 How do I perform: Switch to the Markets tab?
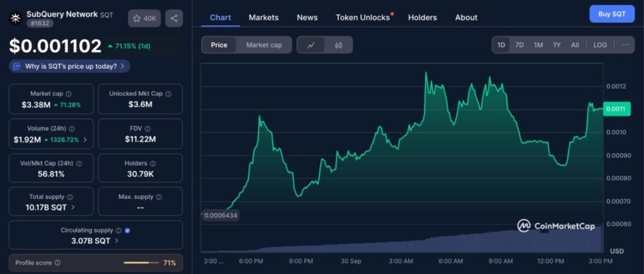point(264,18)
